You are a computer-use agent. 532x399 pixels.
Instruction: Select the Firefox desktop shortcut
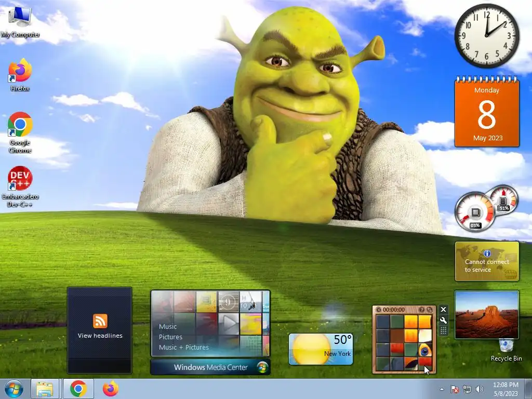pyautogui.click(x=20, y=75)
